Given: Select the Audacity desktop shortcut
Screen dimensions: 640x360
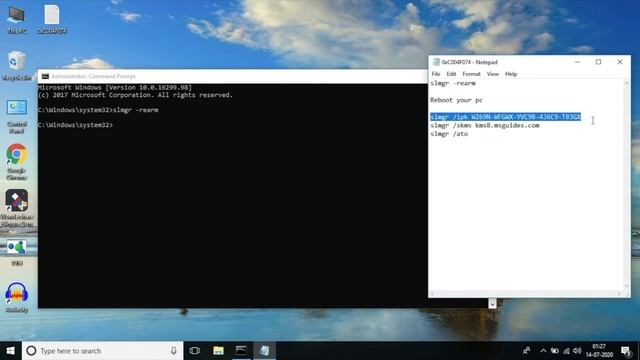Looking at the screenshot, I should click(17, 297).
